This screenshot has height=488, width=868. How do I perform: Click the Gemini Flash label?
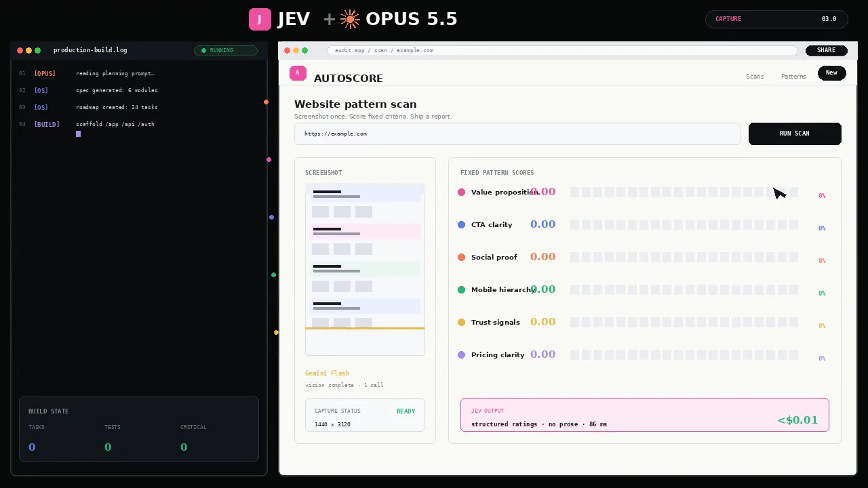coord(328,373)
